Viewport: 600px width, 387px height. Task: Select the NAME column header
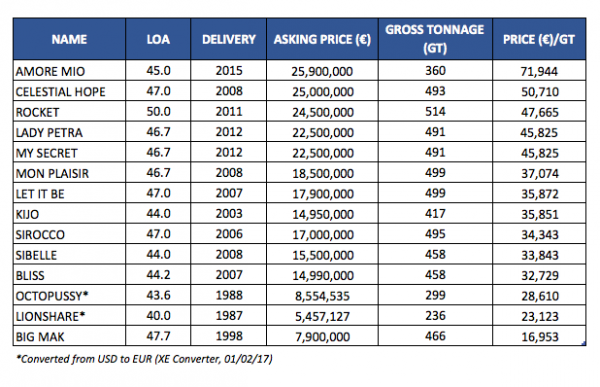(69, 39)
